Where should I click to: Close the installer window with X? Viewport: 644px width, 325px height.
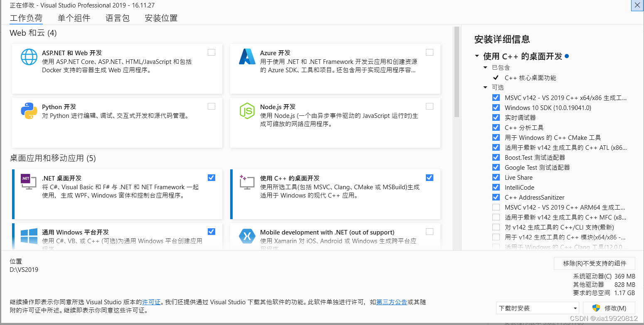[x=637, y=5]
